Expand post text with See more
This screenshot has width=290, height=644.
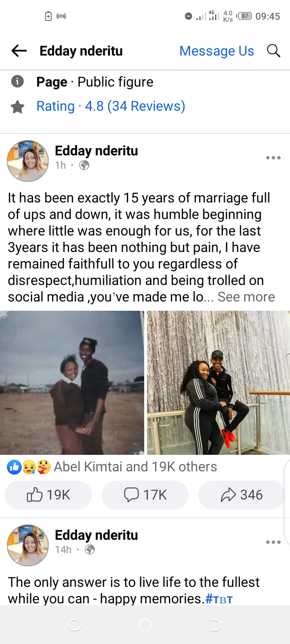pyautogui.click(x=246, y=297)
